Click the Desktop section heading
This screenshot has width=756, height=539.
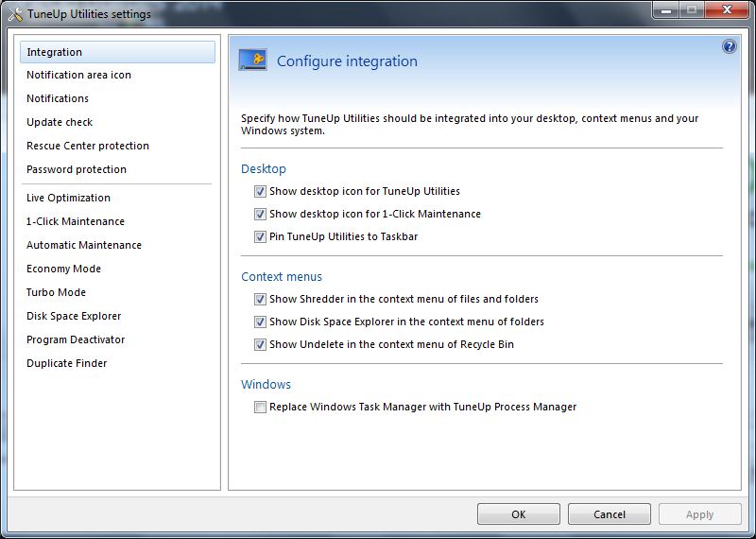point(264,169)
